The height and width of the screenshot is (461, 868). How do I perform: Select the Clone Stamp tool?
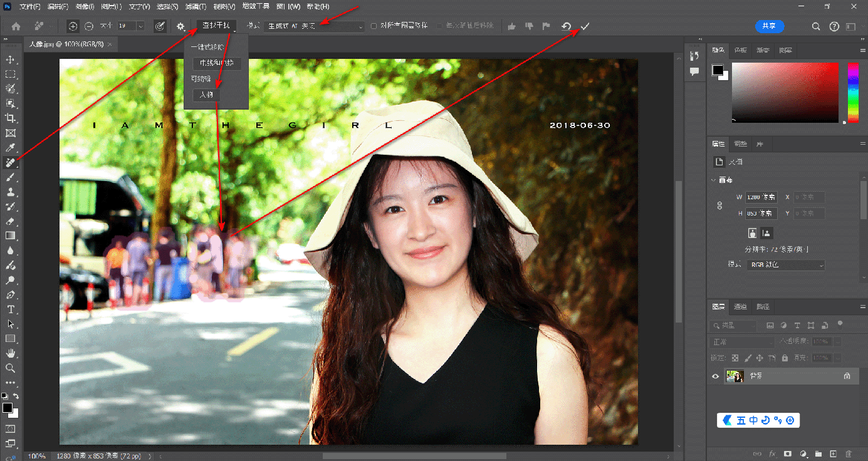[x=11, y=192]
